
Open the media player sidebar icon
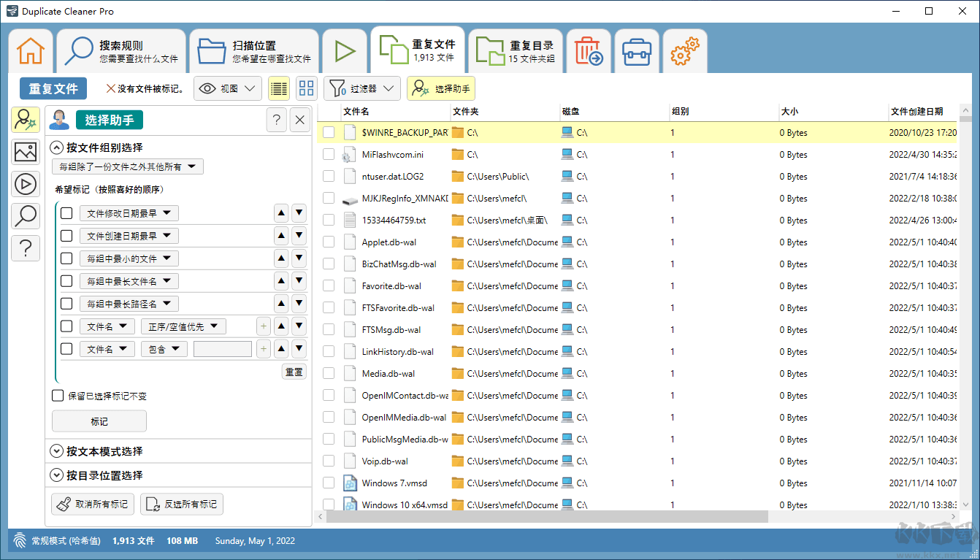tap(26, 184)
